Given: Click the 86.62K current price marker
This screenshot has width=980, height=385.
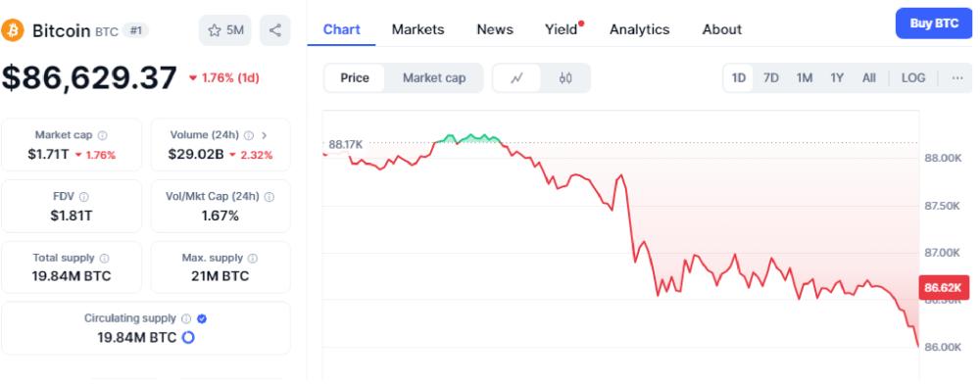Looking at the screenshot, I should [943, 287].
